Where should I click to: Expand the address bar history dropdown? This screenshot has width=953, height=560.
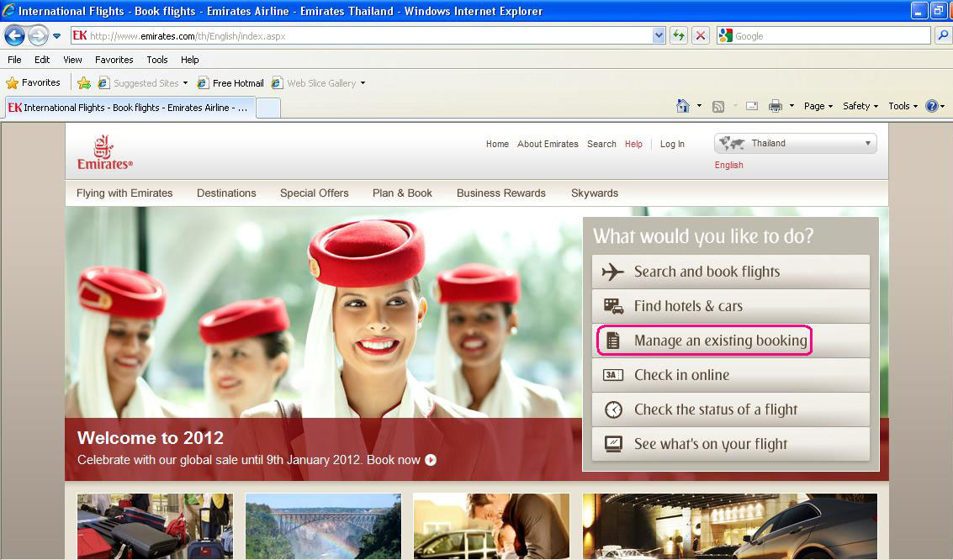click(x=659, y=36)
